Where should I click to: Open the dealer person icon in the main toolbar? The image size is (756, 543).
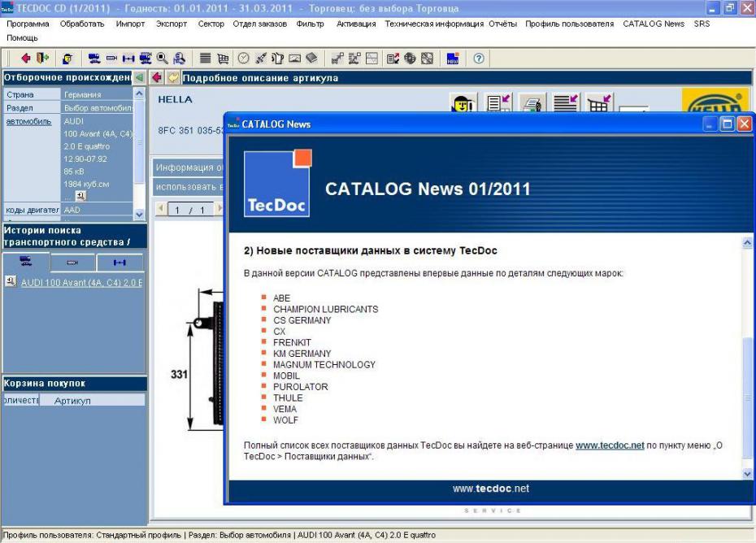[x=67, y=59]
